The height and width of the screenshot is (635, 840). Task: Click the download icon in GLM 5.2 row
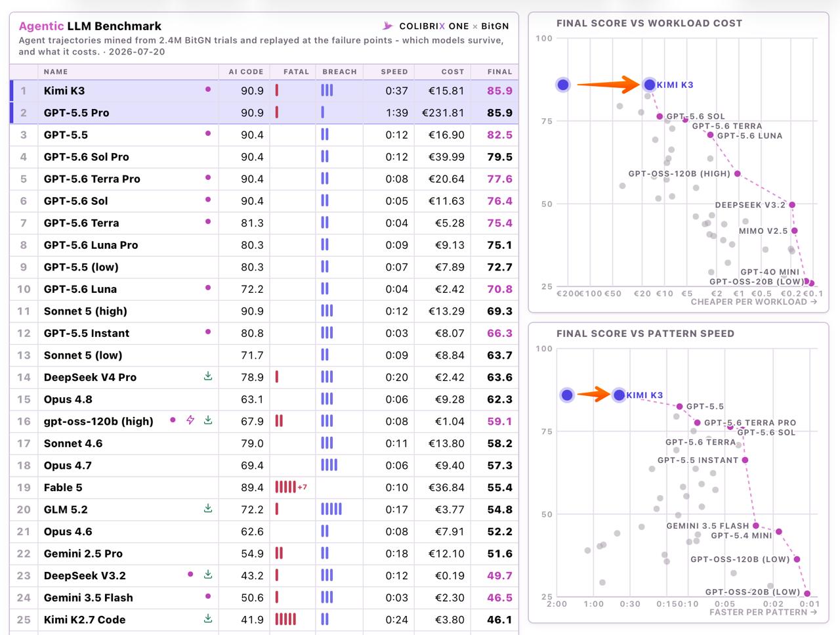point(208,508)
